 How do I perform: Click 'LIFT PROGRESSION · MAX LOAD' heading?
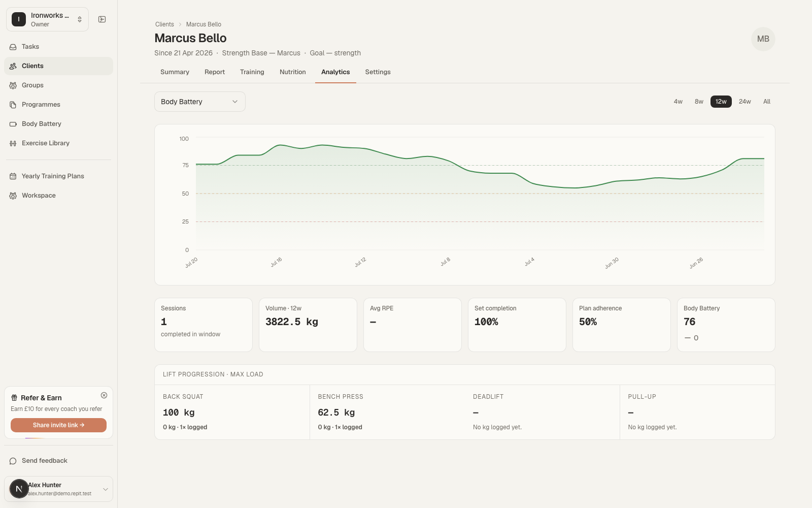[x=213, y=374]
